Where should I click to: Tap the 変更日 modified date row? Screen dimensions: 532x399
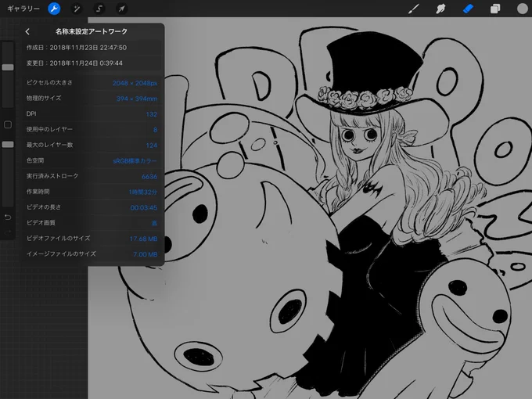pyautogui.click(x=92, y=63)
